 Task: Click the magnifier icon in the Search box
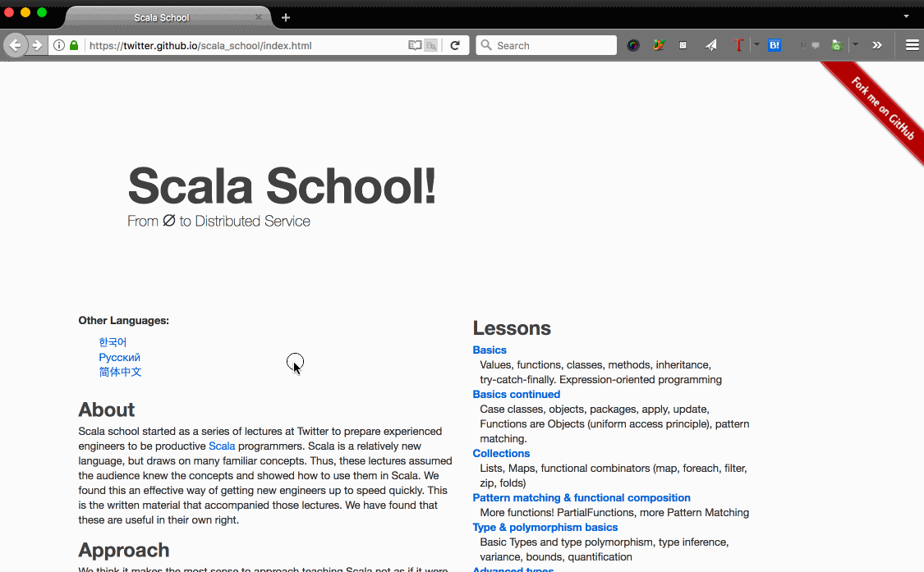tap(486, 45)
